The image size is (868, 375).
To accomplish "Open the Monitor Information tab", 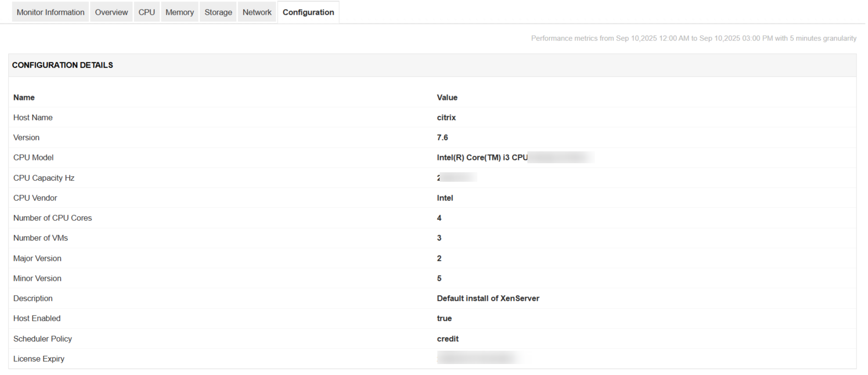I will click(x=50, y=12).
